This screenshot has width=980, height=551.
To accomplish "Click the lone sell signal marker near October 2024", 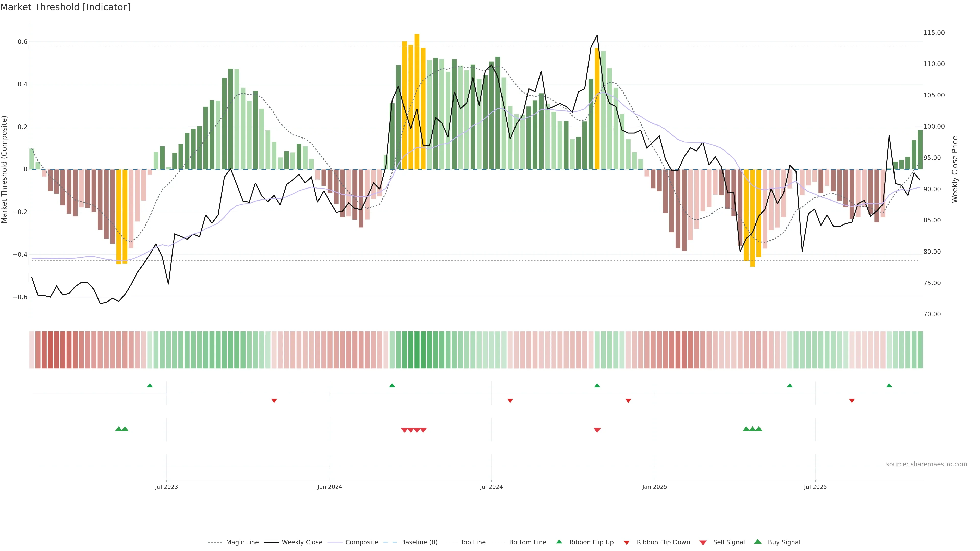I will click(x=597, y=430).
